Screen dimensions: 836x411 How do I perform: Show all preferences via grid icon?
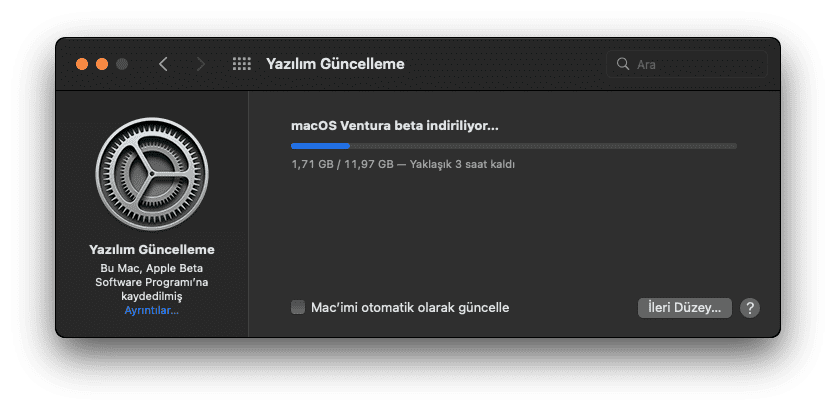point(241,64)
